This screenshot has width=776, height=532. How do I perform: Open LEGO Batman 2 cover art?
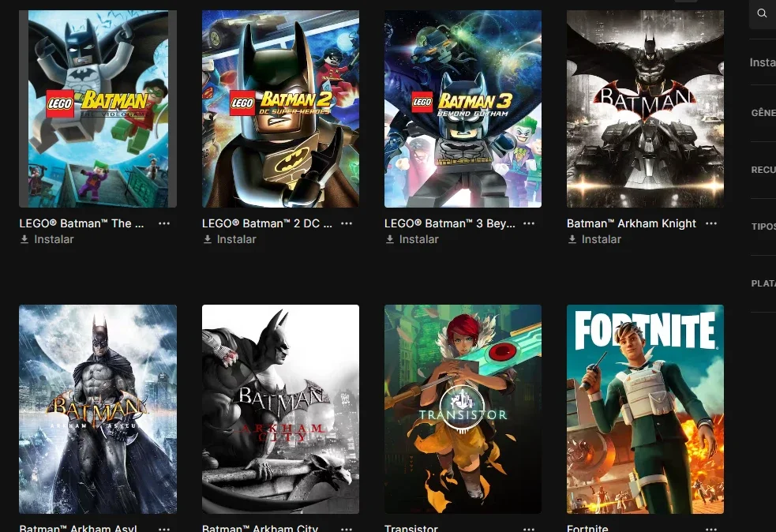click(280, 109)
